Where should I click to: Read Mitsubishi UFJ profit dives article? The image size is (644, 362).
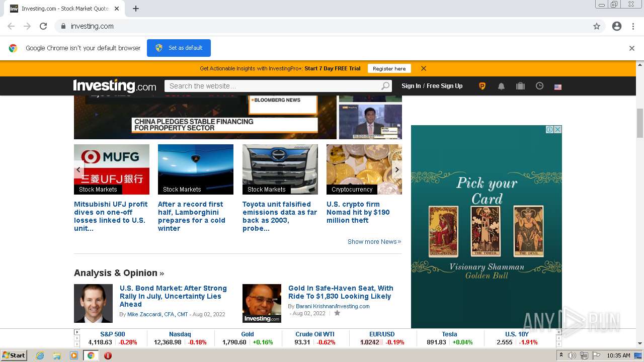pyautogui.click(x=111, y=216)
